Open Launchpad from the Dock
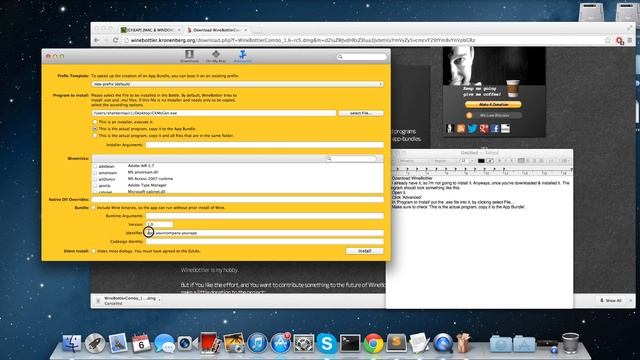The image size is (640, 360). (95, 343)
